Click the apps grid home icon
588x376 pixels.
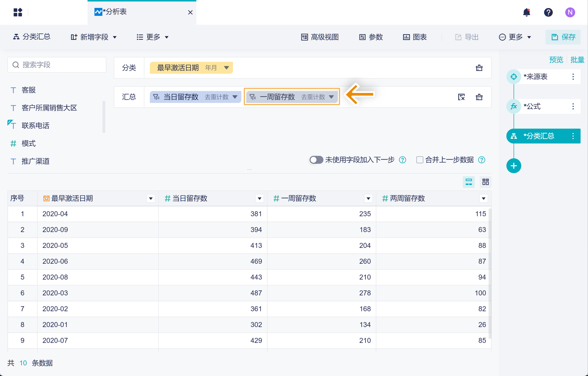pos(18,12)
